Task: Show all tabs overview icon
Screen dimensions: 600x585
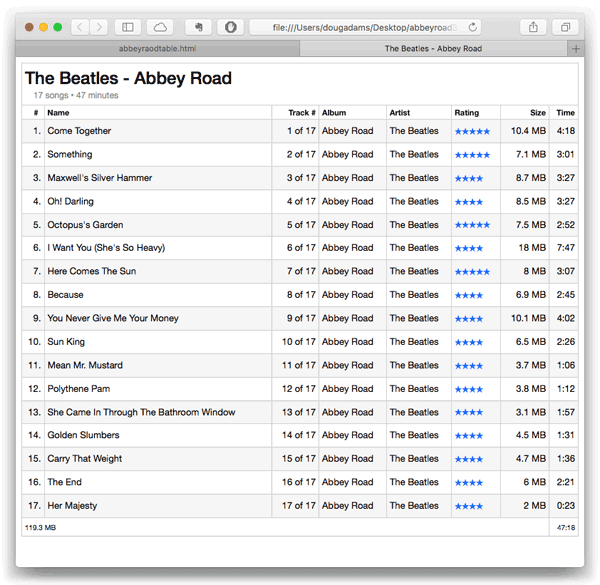Action: 565,27
